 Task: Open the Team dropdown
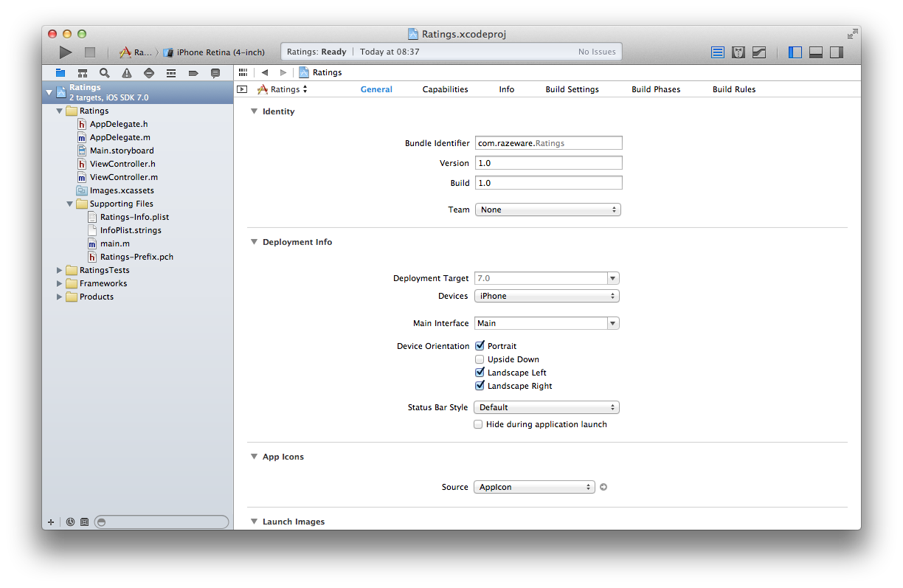point(548,210)
